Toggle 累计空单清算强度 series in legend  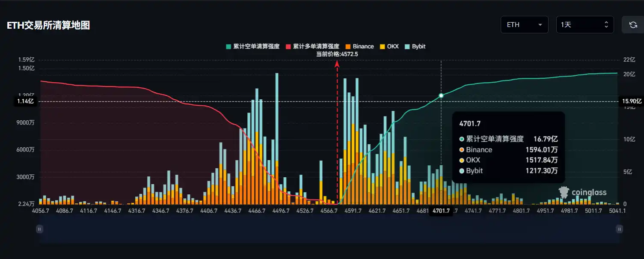[x=252, y=46]
